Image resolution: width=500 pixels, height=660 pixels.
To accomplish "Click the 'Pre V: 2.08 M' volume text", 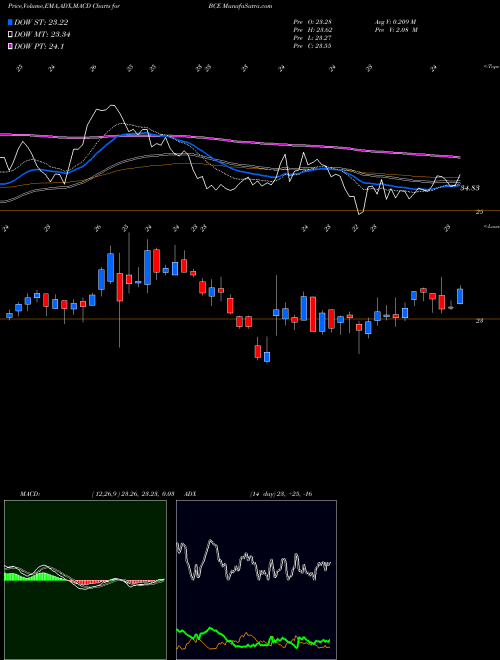I will coord(398,30).
